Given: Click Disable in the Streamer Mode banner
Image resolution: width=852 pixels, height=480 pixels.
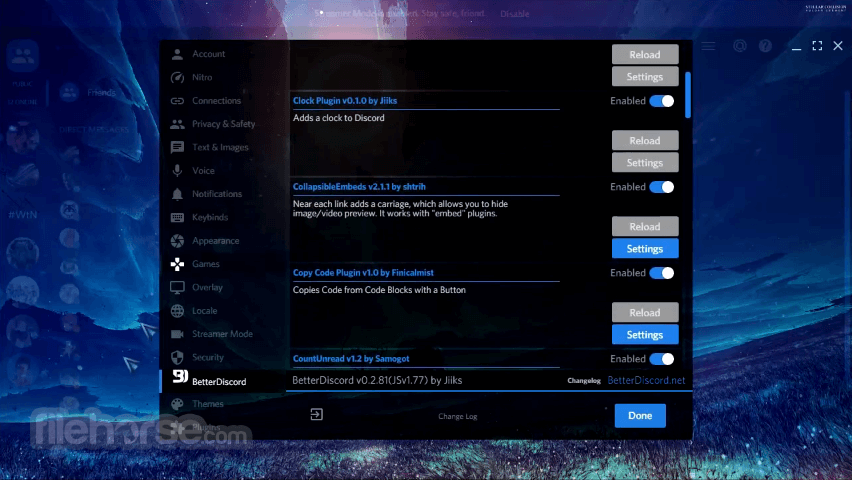Looking at the screenshot, I should (x=515, y=14).
